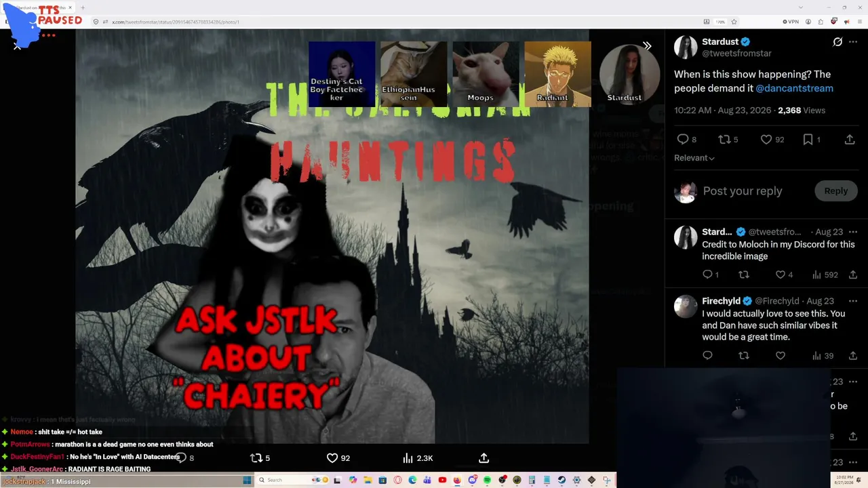868x488 pixels.
Task: Open Opera from the taskbar
Action: tap(397, 480)
